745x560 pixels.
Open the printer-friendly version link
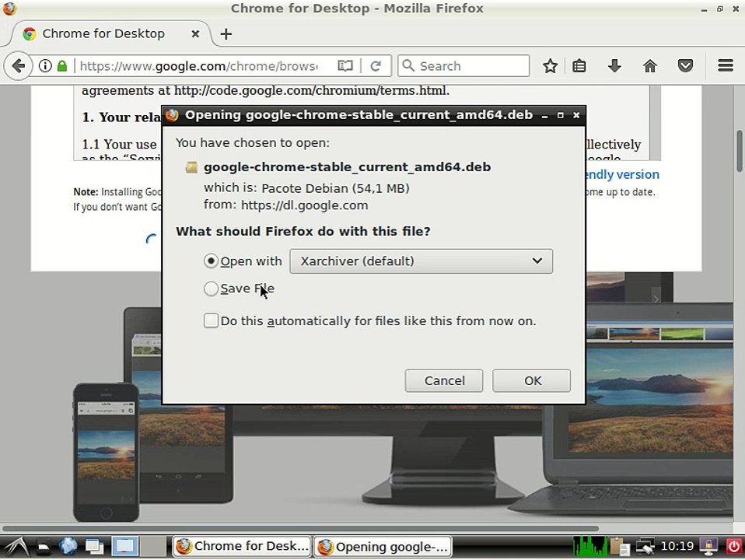622,174
